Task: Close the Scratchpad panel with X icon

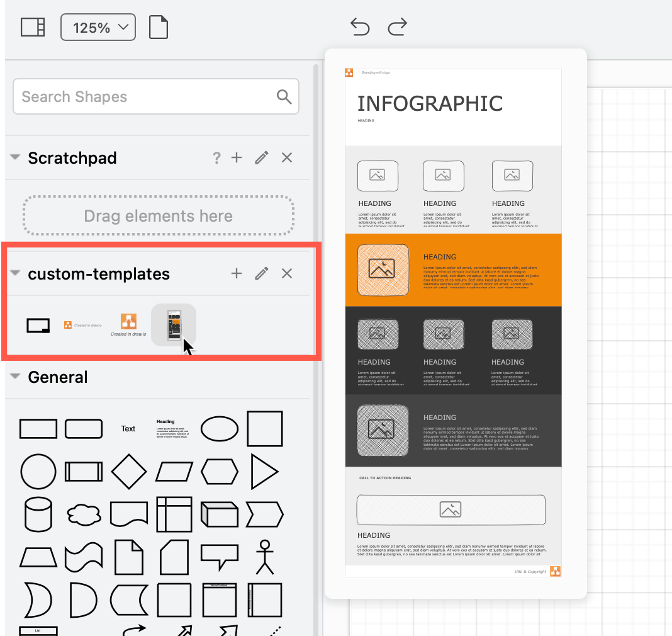Action: coord(286,157)
